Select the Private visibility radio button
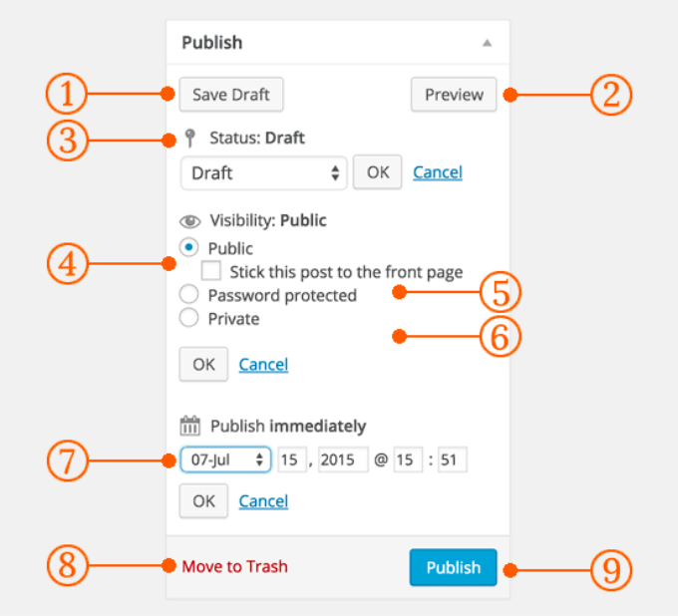Viewport: 678px width, 616px height. (x=188, y=319)
